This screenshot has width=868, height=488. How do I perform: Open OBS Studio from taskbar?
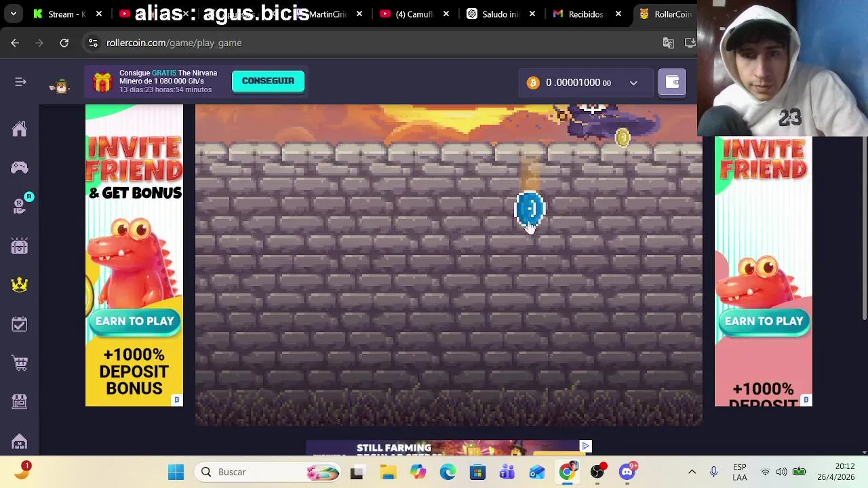click(x=597, y=472)
